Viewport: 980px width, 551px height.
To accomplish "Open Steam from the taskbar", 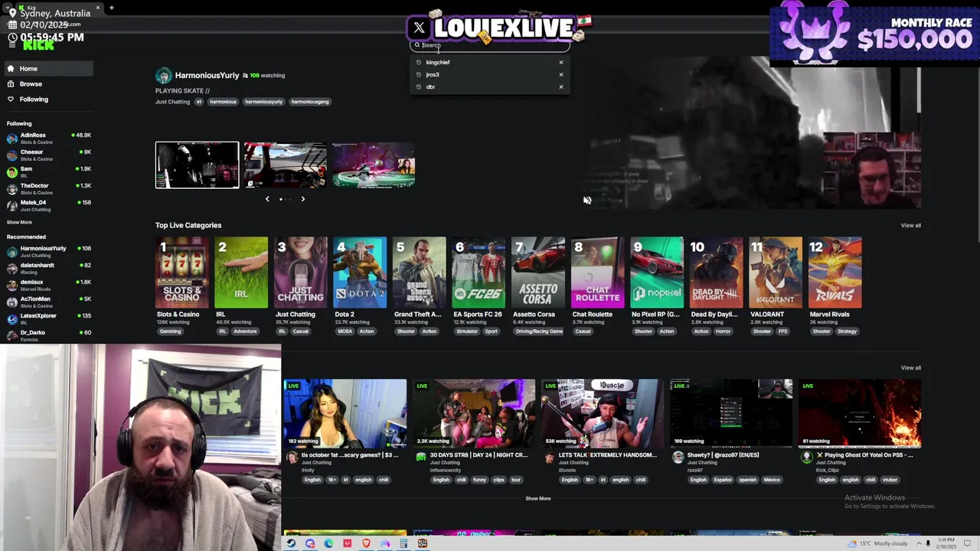I will [x=291, y=543].
